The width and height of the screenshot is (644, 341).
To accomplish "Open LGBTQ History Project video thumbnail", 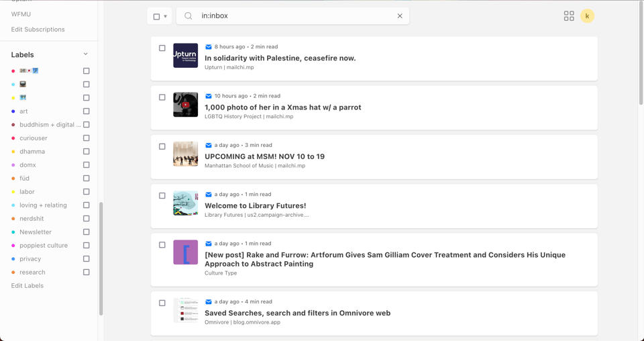I will click(186, 105).
